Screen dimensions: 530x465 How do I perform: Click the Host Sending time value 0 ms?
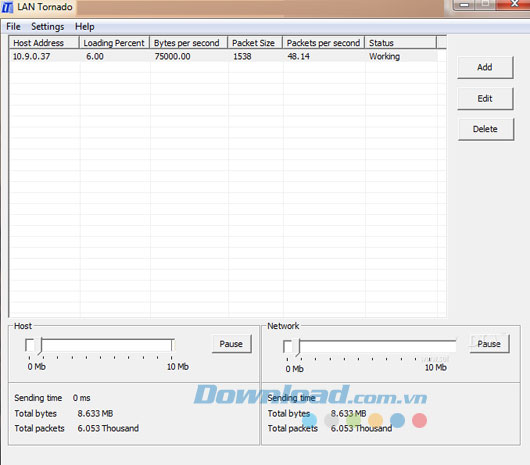(x=81, y=398)
